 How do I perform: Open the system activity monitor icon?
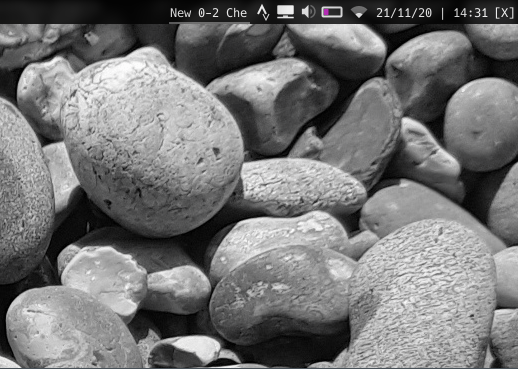(263, 13)
